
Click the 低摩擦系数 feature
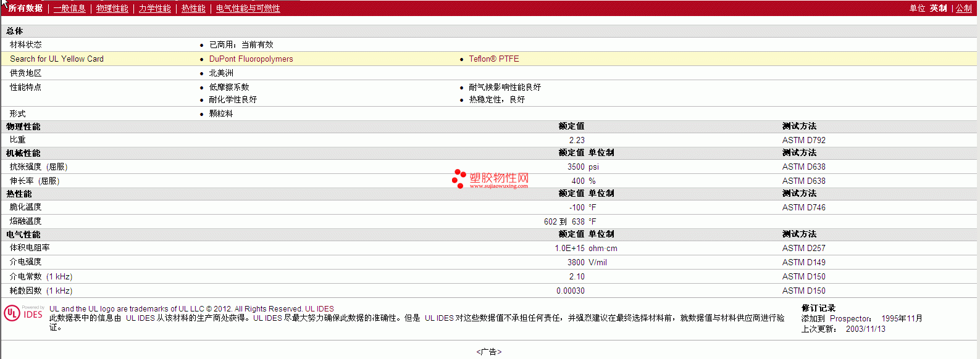(x=229, y=87)
